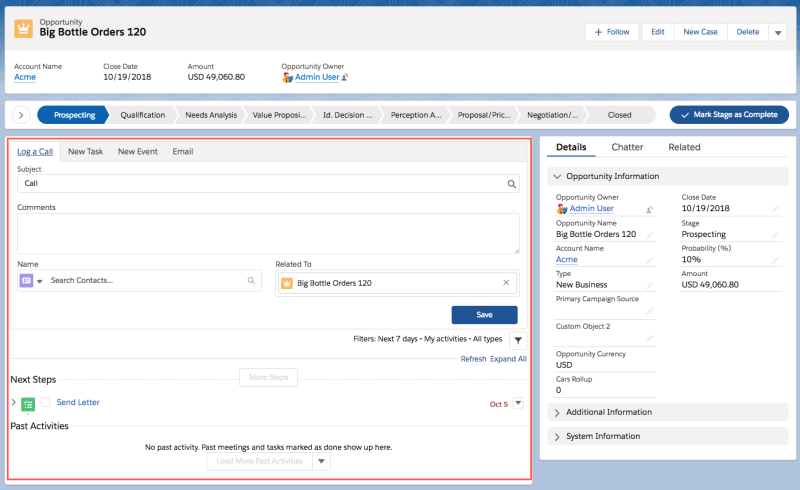
Task: Click the green task icon beside Send Letter
Action: [28, 404]
